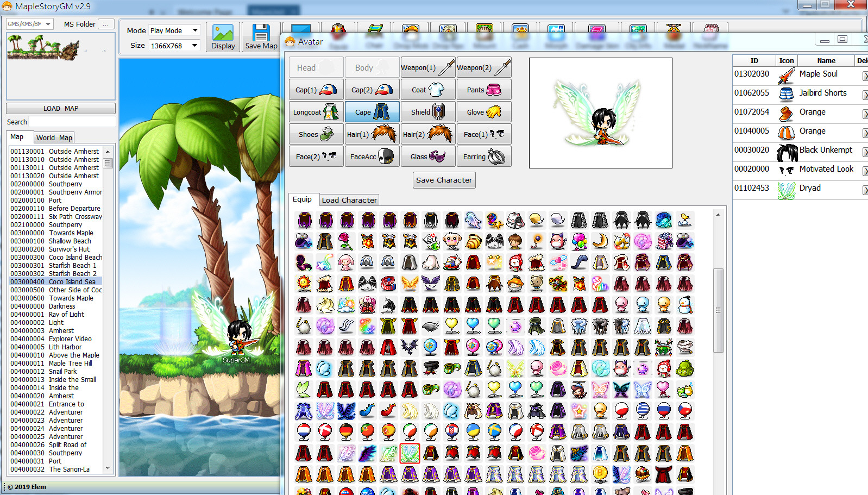Click the ID column header
Viewport: 868px width, 495px height.
coord(754,60)
